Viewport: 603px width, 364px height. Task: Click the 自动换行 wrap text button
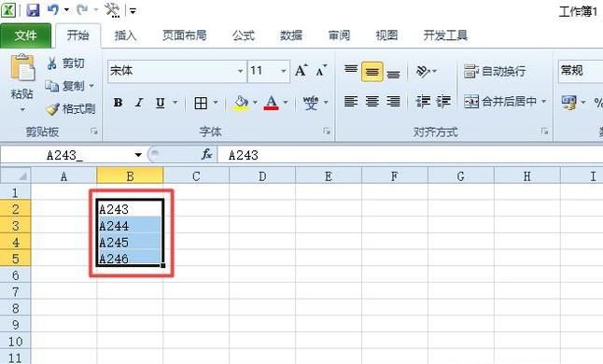(x=495, y=71)
